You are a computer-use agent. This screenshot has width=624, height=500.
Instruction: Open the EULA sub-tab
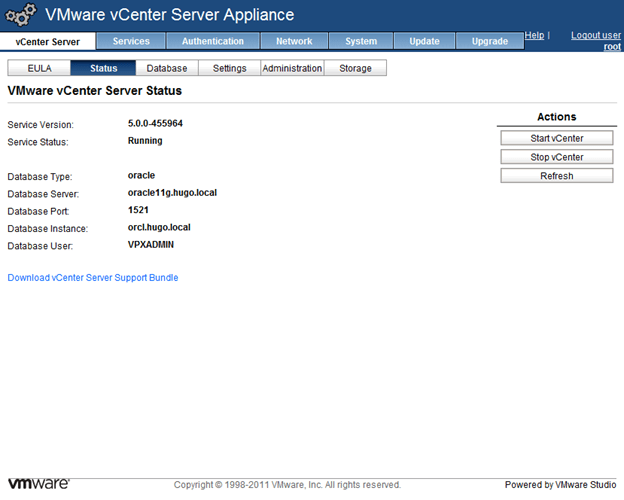[39, 68]
